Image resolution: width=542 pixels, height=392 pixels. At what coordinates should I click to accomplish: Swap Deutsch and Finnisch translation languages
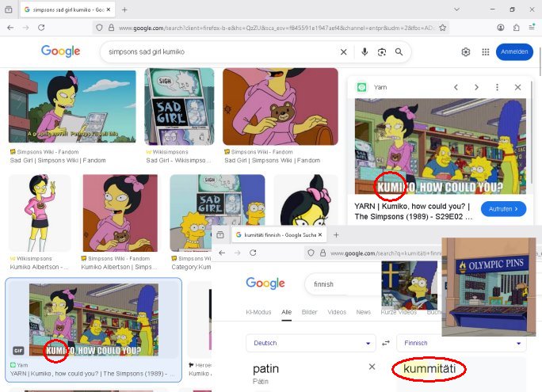(x=386, y=344)
